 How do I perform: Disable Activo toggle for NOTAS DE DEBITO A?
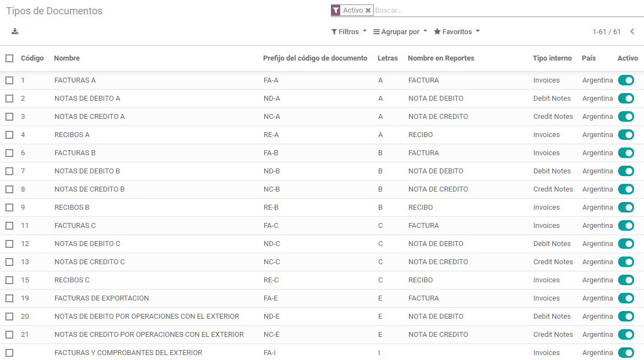(626, 99)
